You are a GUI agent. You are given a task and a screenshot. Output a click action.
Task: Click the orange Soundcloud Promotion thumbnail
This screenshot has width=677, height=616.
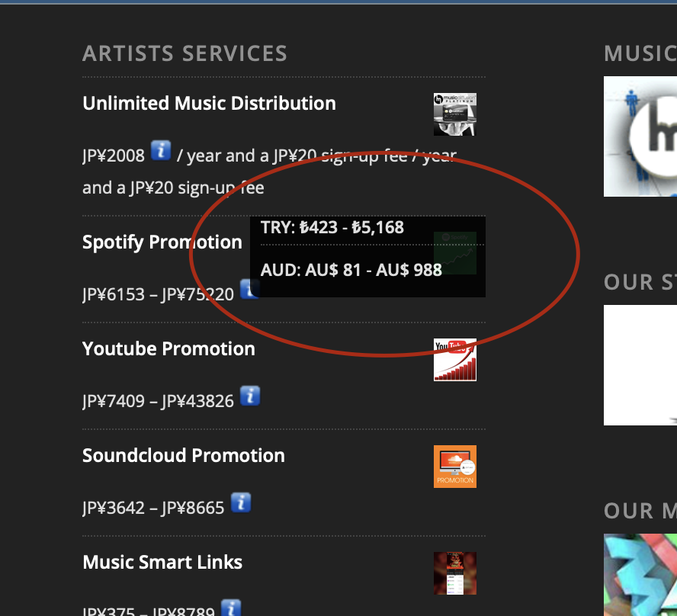tap(454, 467)
